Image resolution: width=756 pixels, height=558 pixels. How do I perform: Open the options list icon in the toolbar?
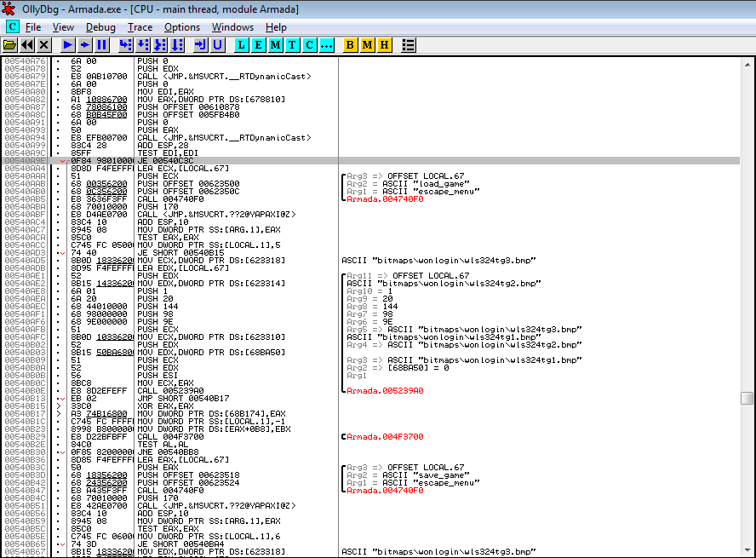[x=408, y=45]
